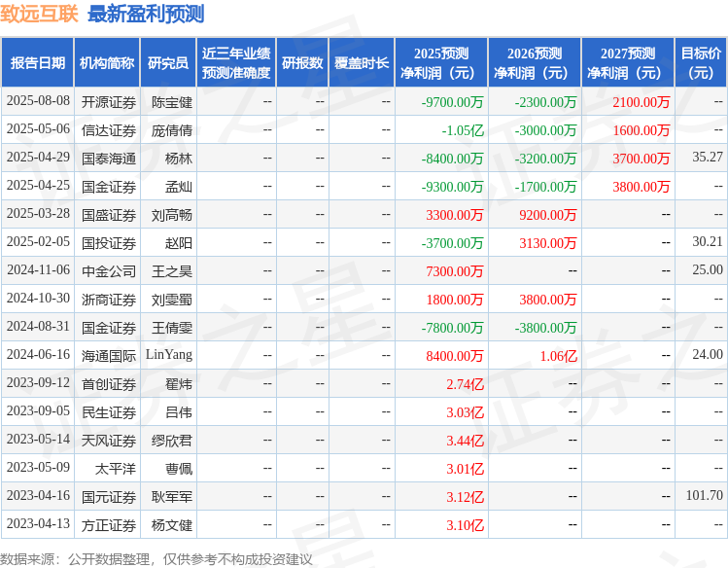Click analyst name 王之昊
Image resolution: width=728 pixels, height=568 pixels.
point(172,271)
